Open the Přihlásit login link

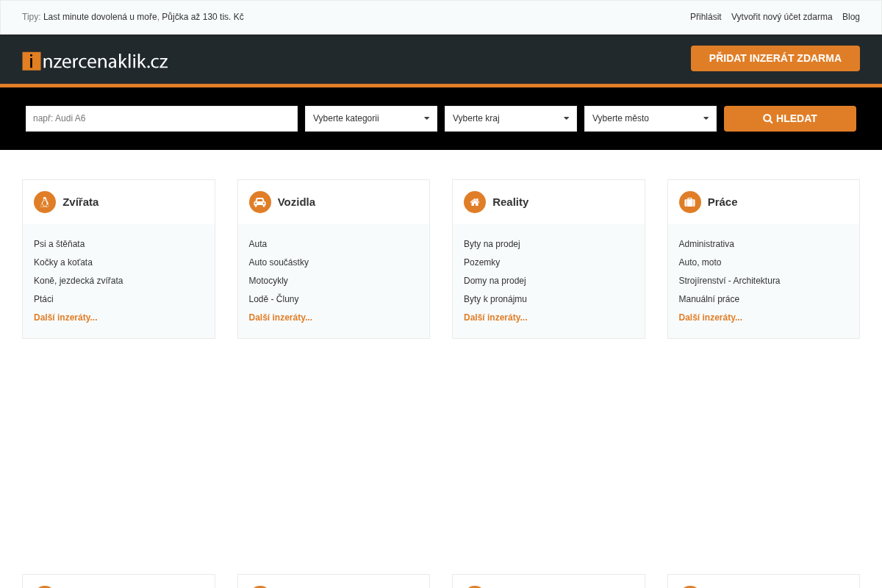[706, 17]
